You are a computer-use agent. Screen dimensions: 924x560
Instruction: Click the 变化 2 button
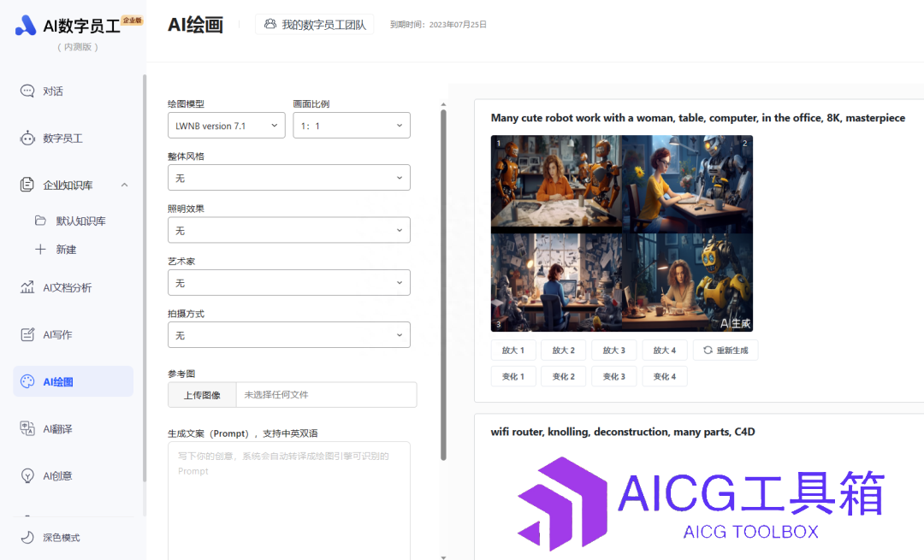(x=563, y=376)
